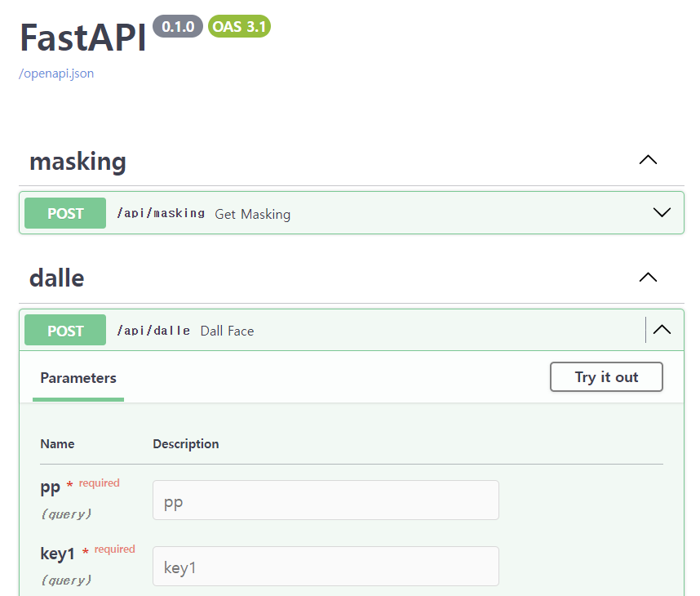Open the /openapi.json link
Image resolution: width=700 pixels, height=596 pixels.
[56, 73]
